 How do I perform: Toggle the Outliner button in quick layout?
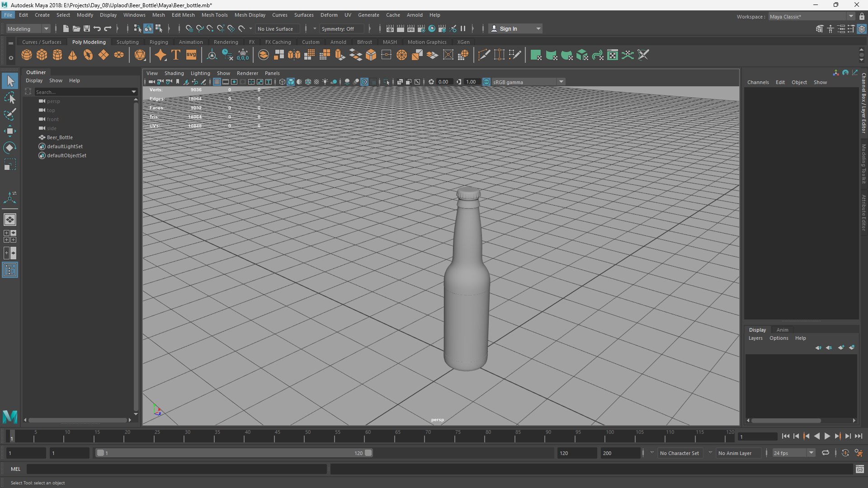click(x=10, y=270)
